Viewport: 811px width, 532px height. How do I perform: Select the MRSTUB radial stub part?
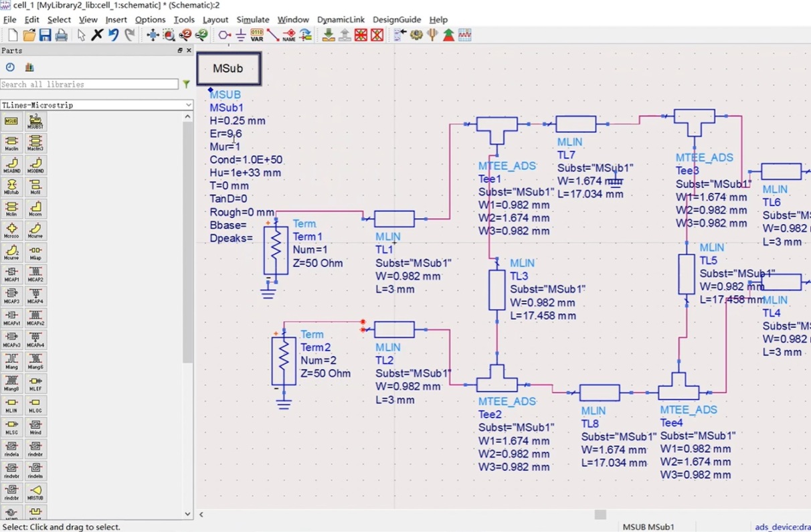point(35,493)
